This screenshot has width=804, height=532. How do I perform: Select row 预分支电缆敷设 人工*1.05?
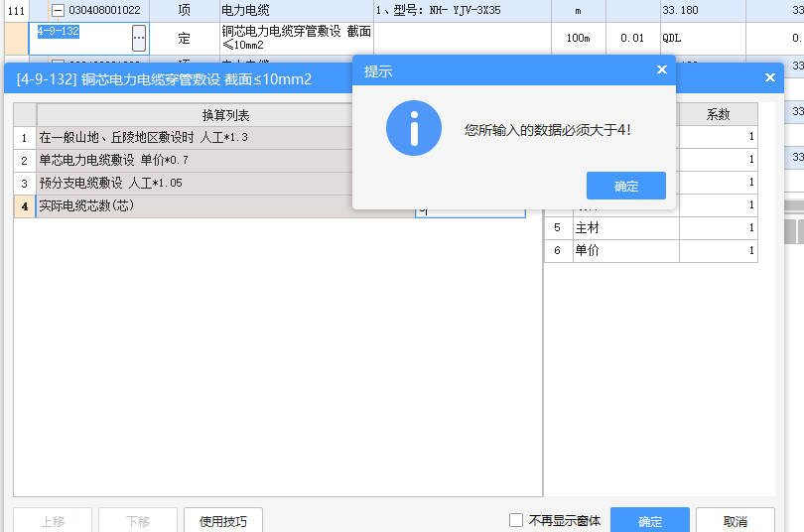pyautogui.click(x=195, y=183)
